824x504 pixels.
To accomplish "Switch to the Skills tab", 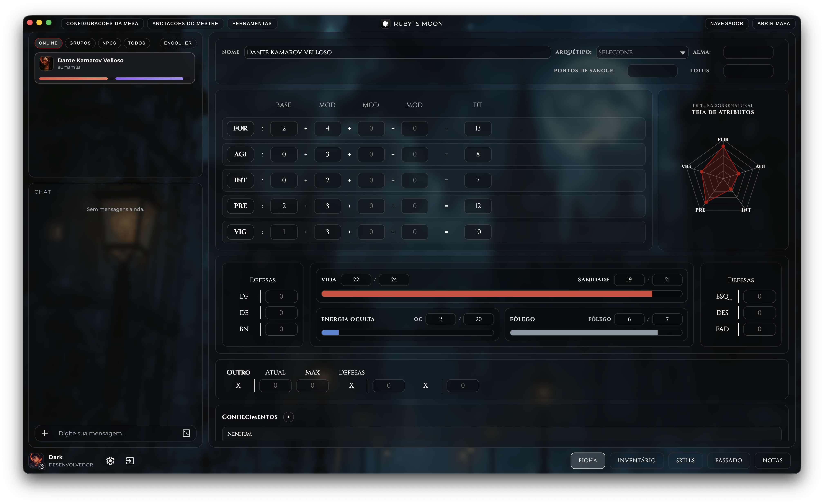I will [x=685, y=461].
